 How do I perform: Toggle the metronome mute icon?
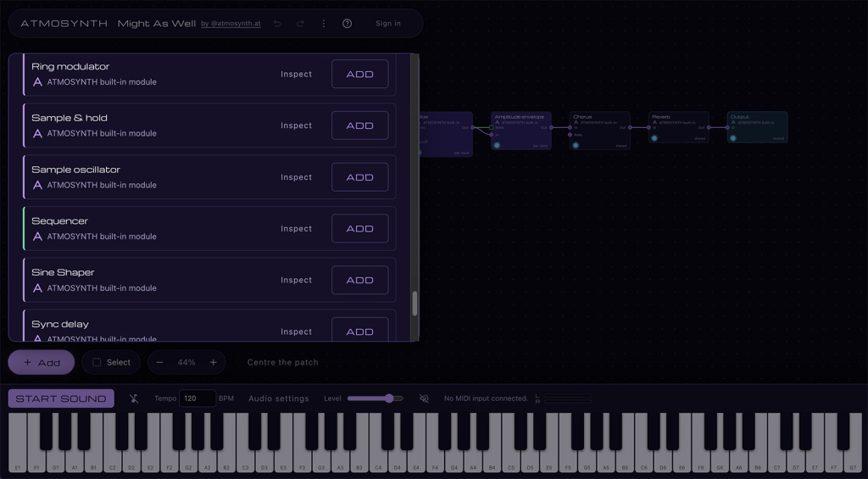[x=134, y=398]
